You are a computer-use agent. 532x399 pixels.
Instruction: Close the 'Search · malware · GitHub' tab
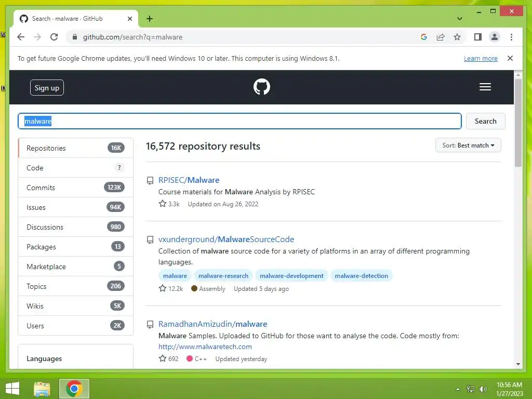129,19
